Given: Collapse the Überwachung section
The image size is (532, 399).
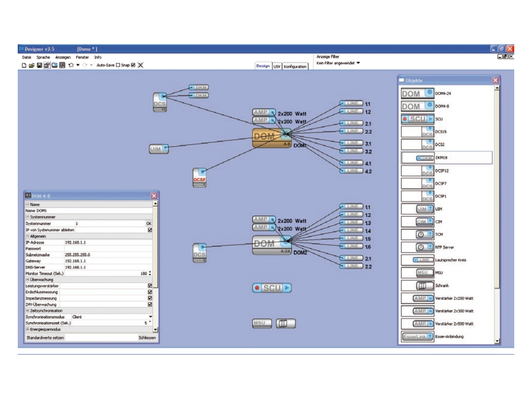Looking at the screenshot, I should click(27, 280).
